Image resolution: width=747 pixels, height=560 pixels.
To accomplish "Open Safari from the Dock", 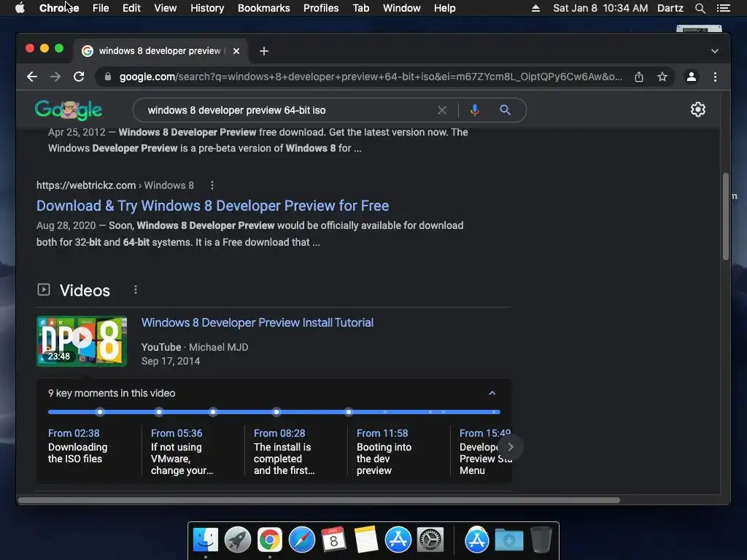I will (x=301, y=540).
